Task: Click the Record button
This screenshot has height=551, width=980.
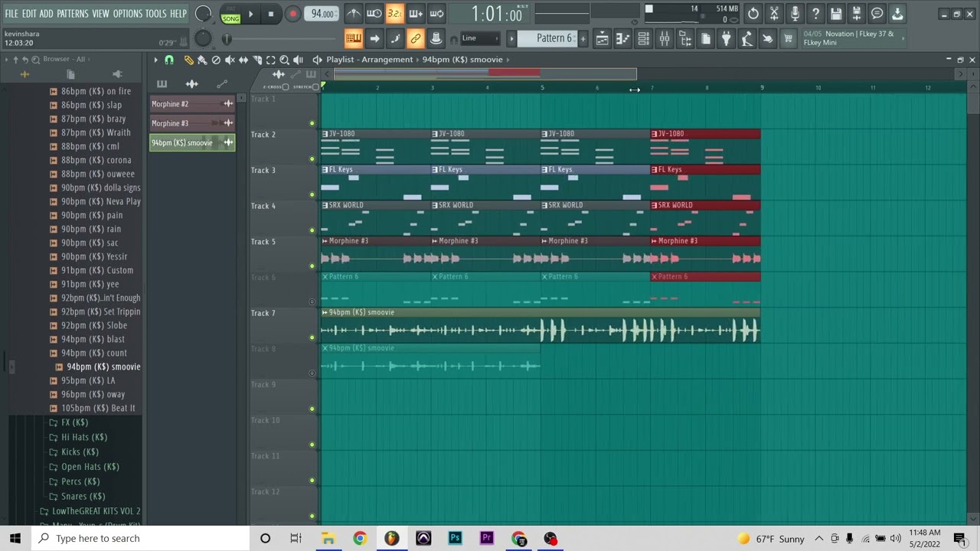Action: point(292,14)
